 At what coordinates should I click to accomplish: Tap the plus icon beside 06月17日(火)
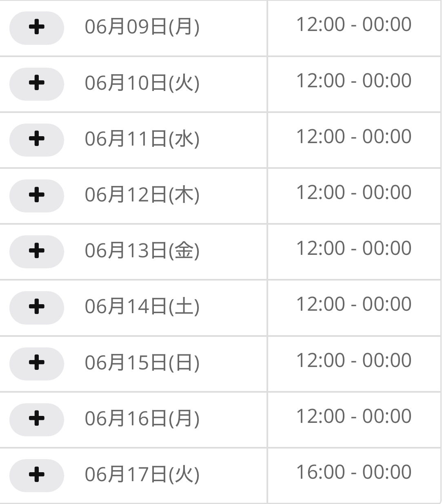click(x=37, y=475)
